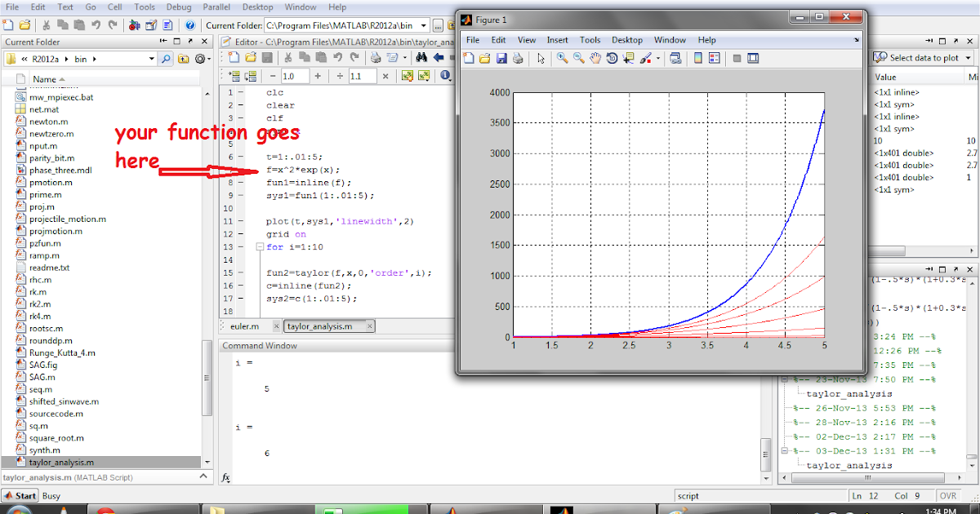The height and width of the screenshot is (514, 980).
Task: Click the Windows Start orb on taskbar
Action: [x=18, y=510]
